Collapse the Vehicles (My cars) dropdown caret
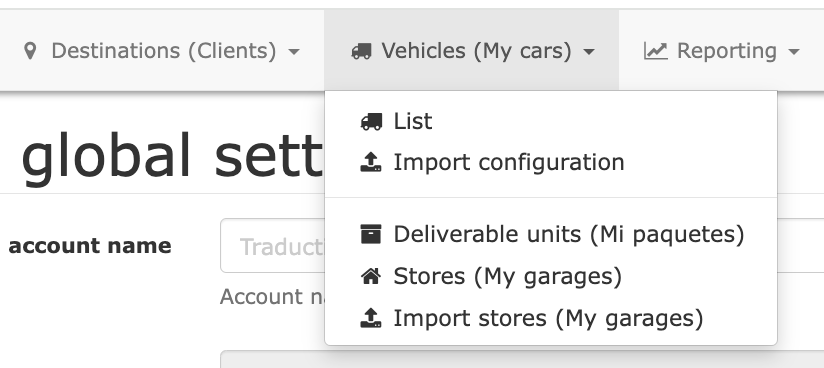Image resolution: width=824 pixels, height=368 pixels. pos(589,52)
